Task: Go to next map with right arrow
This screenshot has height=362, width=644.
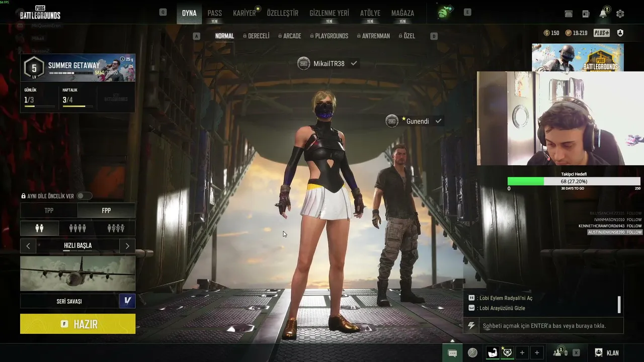Action: 127,246
